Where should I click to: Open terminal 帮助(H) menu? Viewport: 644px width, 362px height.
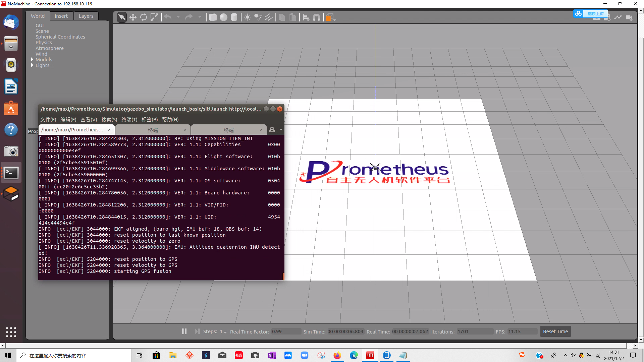(x=170, y=120)
